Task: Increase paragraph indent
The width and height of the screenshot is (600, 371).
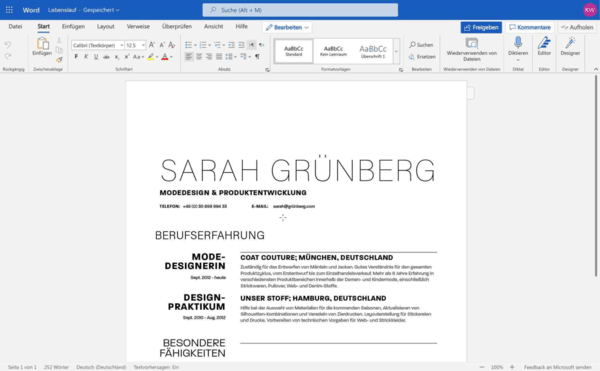Action: [241, 45]
